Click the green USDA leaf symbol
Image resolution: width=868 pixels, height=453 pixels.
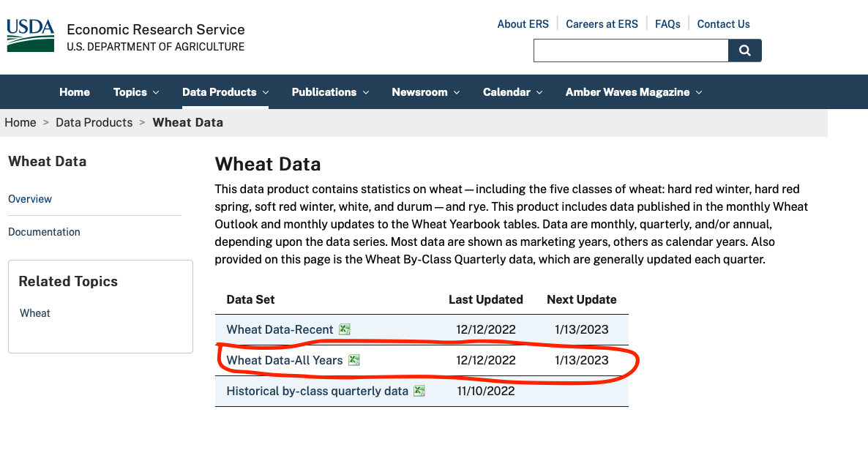tap(29, 42)
